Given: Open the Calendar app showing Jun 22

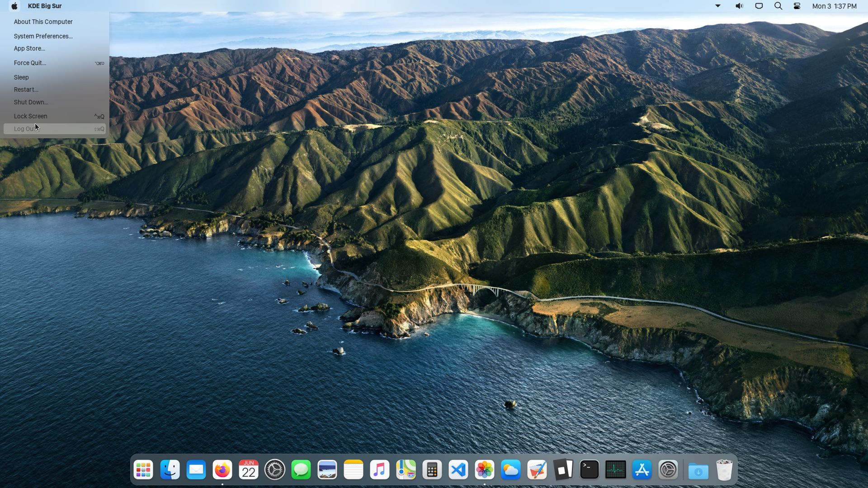Looking at the screenshot, I should (x=248, y=469).
